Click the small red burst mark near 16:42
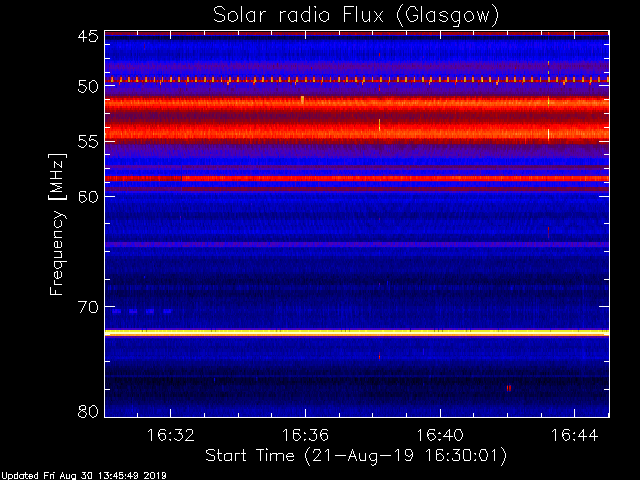This screenshot has height=480, width=640. click(x=509, y=388)
